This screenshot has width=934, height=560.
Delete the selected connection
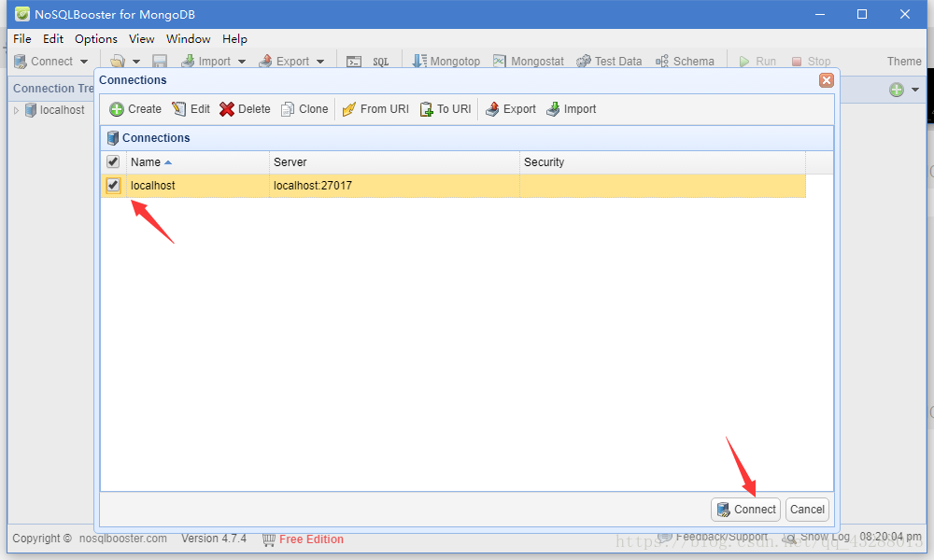click(x=245, y=109)
